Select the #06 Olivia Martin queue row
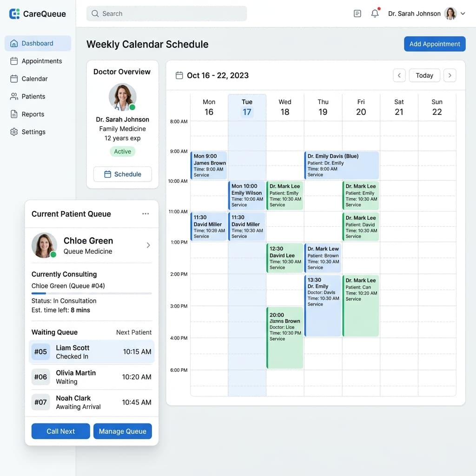The image size is (476, 476). pyautogui.click(x=92, y=377)
